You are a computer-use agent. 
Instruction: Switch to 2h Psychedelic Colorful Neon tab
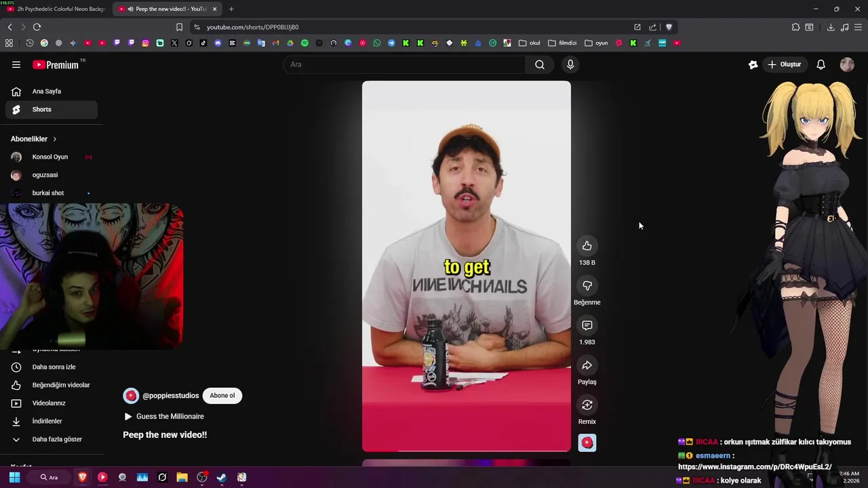click(56, 9)
